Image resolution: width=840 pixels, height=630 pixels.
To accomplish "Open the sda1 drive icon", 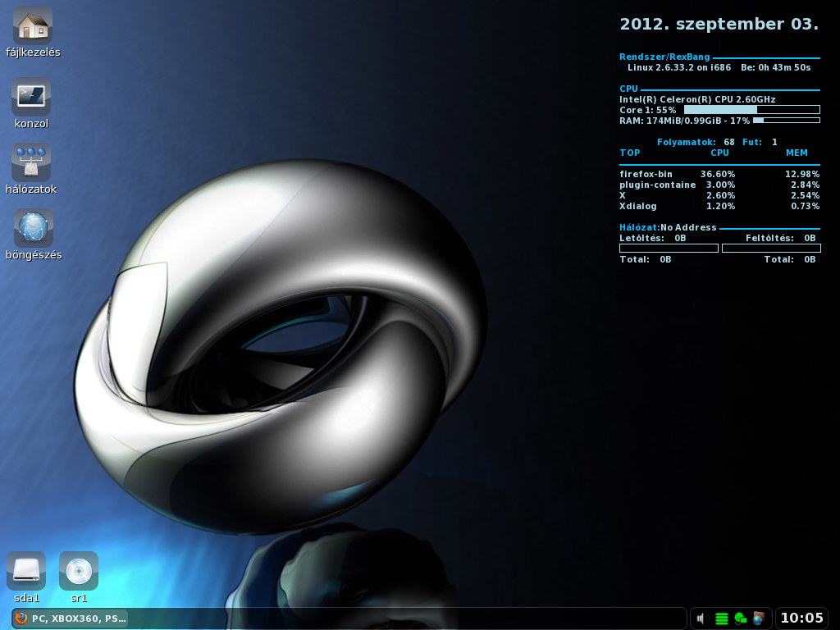I will [26, 570].
